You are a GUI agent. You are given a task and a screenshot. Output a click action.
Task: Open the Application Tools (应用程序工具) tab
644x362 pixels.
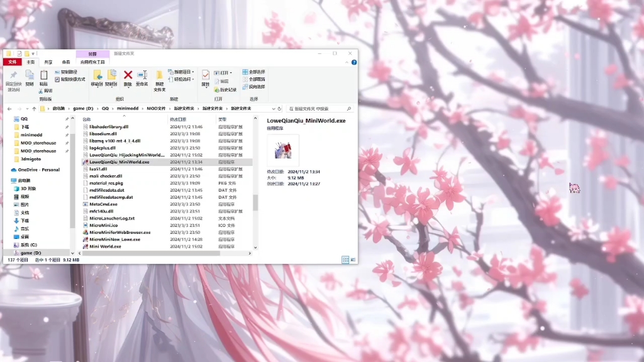92,62
